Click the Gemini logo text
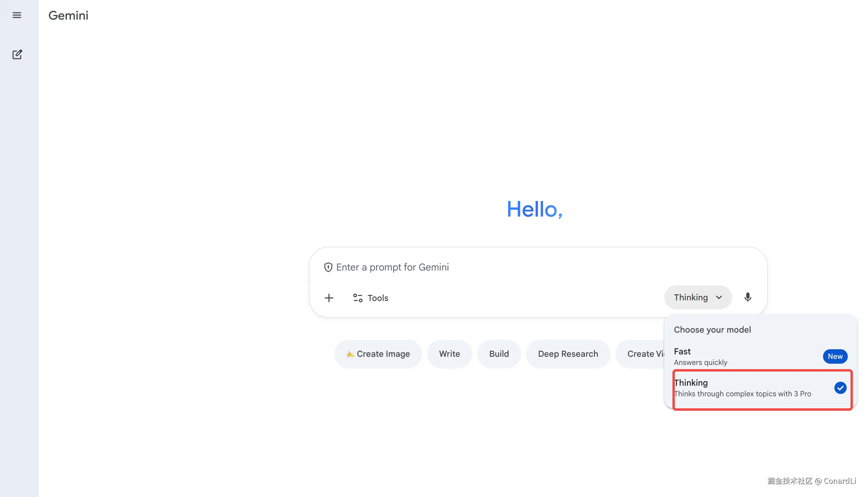Viewport: 868px width, 497px height. tap(68, 15)
